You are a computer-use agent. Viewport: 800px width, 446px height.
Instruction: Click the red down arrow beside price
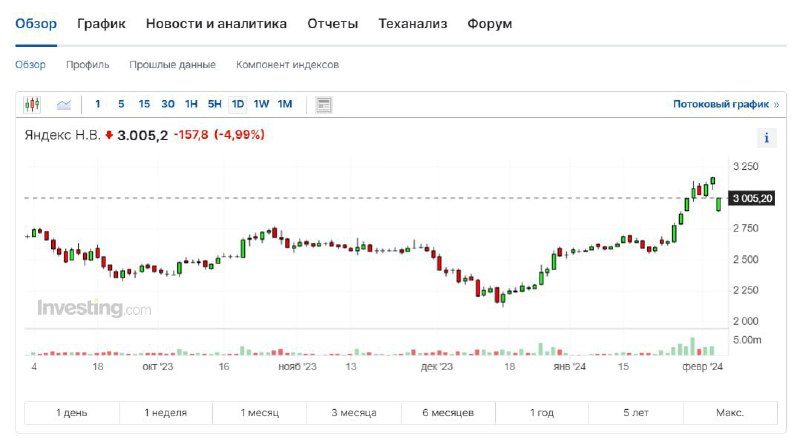click(x=109, y=135)
